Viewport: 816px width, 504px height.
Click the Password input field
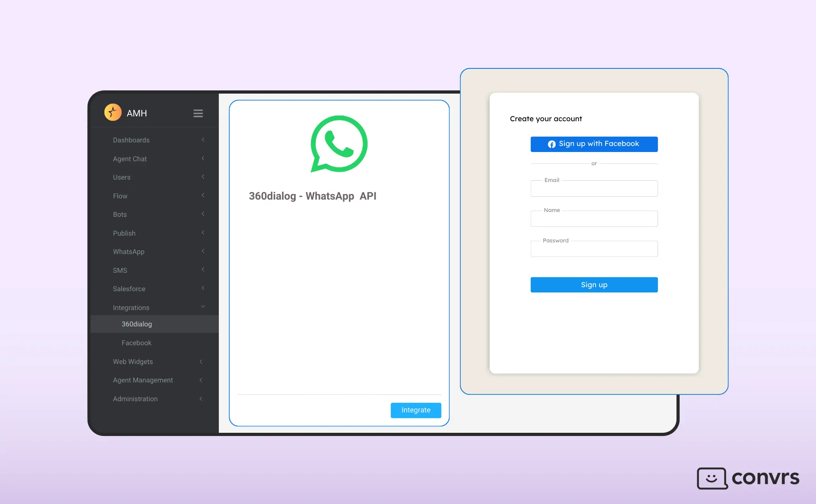tap(594, 249)
